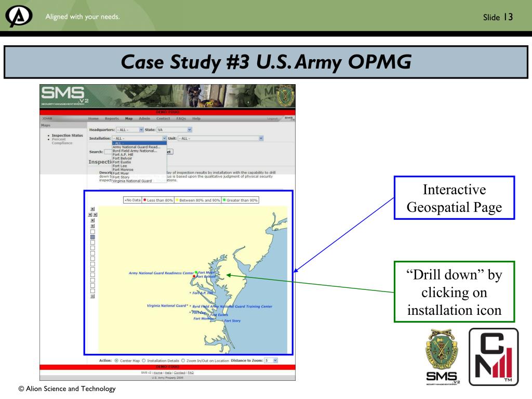Click the yellow Between 80% and 90% legend

click(x=198, y=200)
